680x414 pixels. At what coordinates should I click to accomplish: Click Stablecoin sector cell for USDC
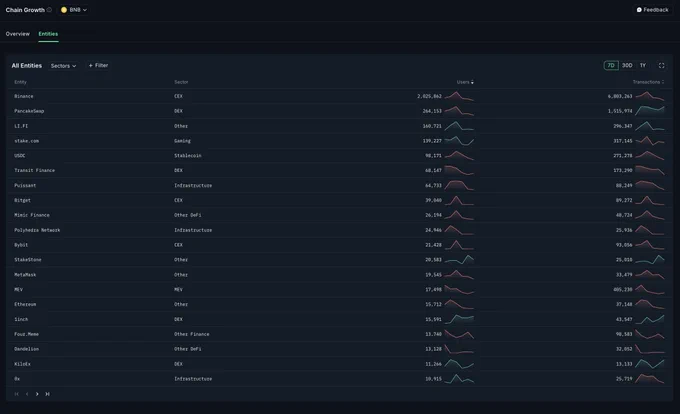pos(188,156)
